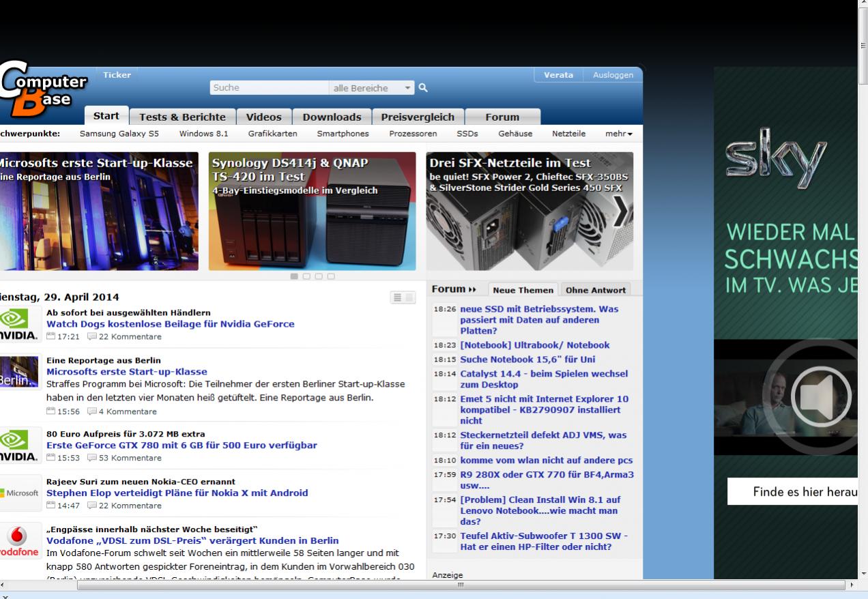The width and height of the screenshot is (868, 599).
Task: Click Ausloggen to sign out
Action: 613,75
